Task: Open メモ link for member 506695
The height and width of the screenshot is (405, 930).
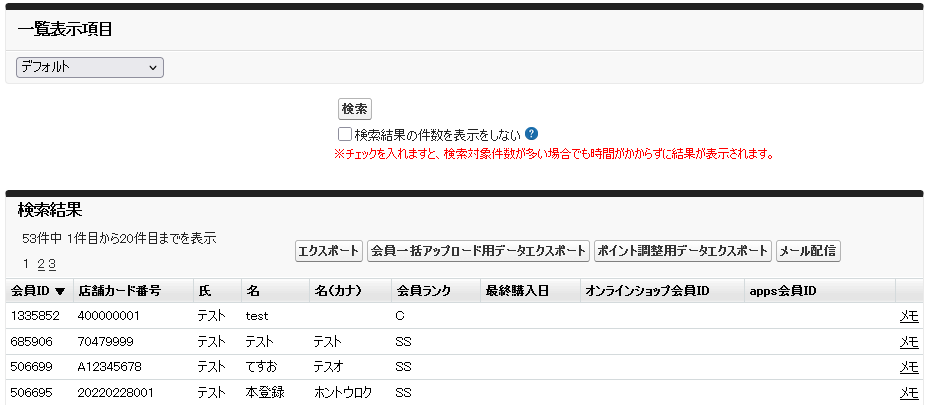Action: [x=909, y=394]
